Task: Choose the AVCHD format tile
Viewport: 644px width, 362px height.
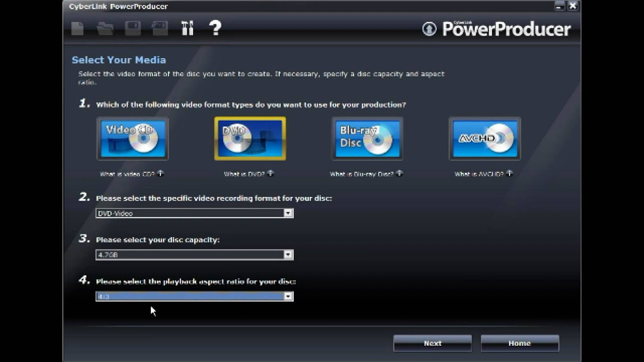Action: click(x=485, y=139)
